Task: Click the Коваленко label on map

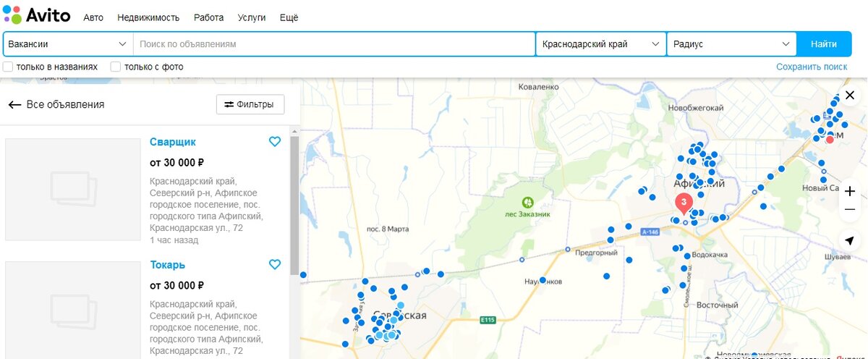Action: click(540, 86)
